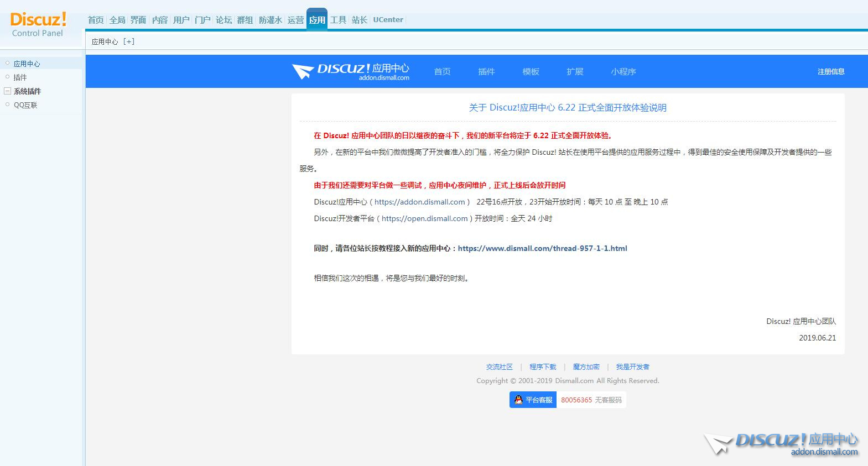Open the UCenter top menu item
This screenshot has width=868, height=466.
tap(388, 20)
